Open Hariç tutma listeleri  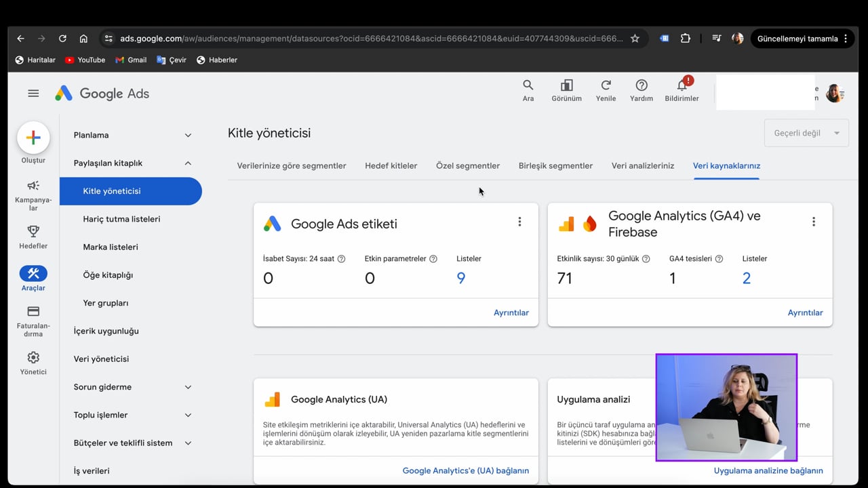point(121,219)
